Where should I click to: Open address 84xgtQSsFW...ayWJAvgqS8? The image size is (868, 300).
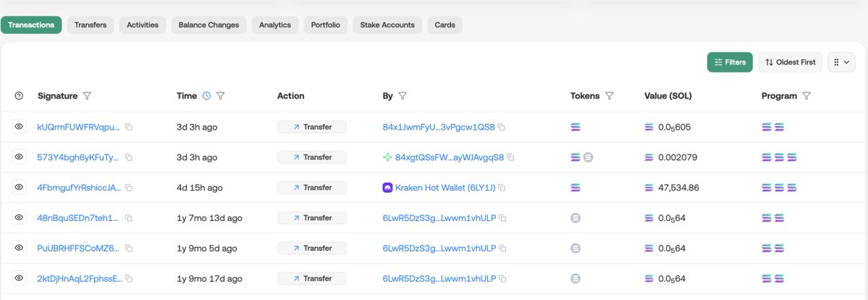click(450, 157)
